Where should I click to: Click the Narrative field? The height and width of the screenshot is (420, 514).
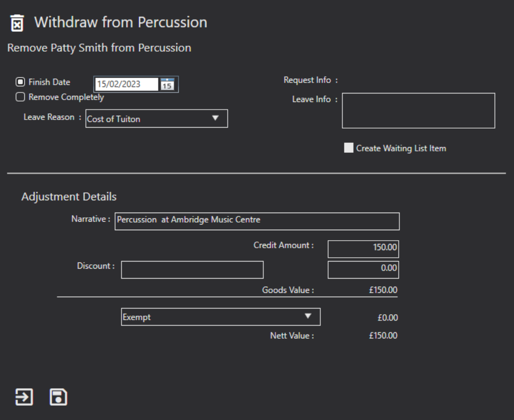coord(257,221)
